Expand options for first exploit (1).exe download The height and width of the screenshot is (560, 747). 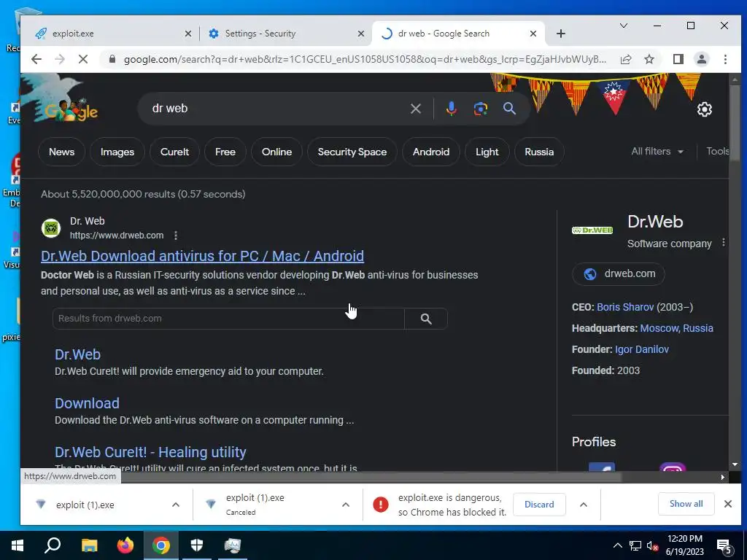tap(175, 505)
